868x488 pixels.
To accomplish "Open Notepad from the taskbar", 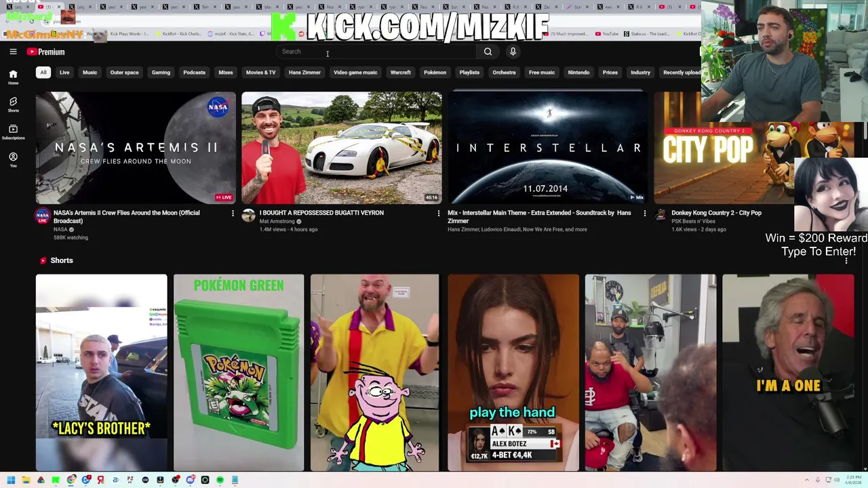I will tap(235, 480).
